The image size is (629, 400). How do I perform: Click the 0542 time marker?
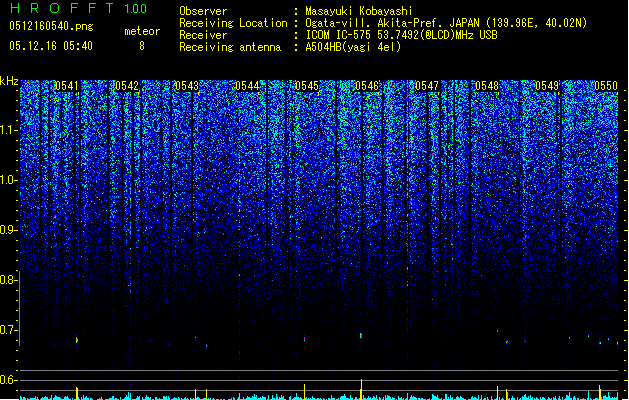click(x=127, y=86)
